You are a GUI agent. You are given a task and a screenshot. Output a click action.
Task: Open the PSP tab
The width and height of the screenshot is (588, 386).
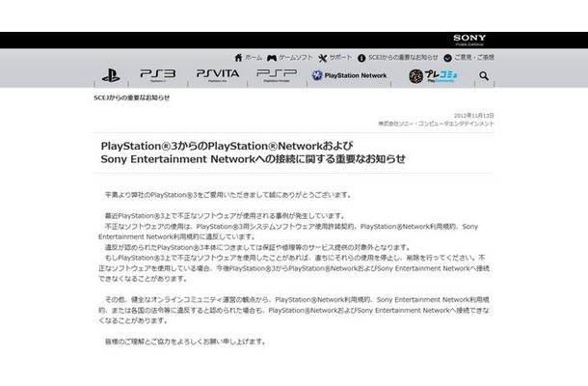[277, 75]
